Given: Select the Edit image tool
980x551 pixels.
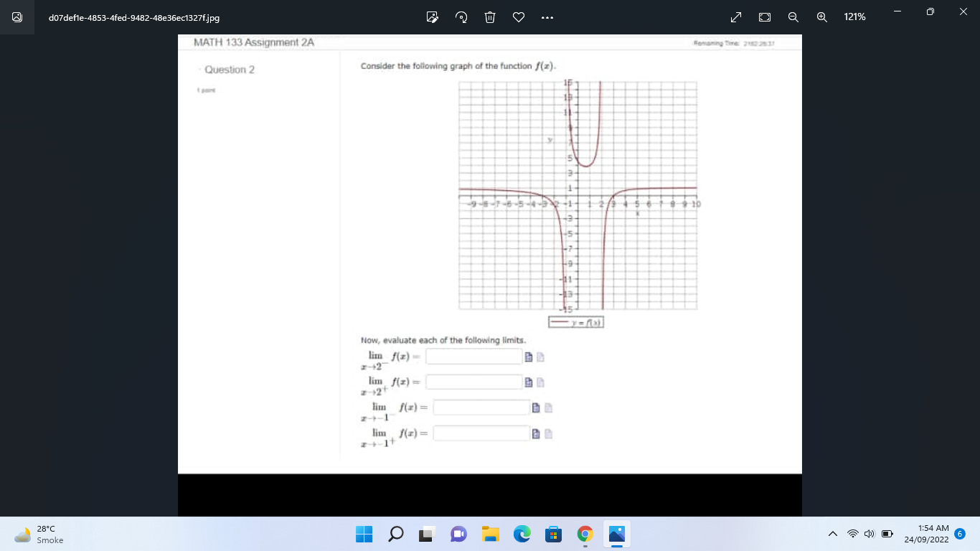Looking at the screenshot, I should (x=432, y=17).
